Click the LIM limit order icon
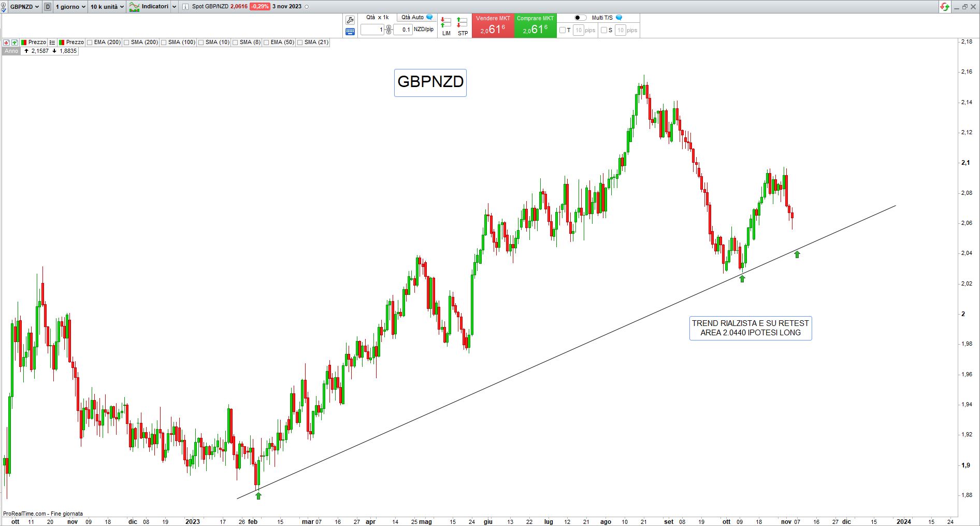Screen dimensions: 980x526 446,25
